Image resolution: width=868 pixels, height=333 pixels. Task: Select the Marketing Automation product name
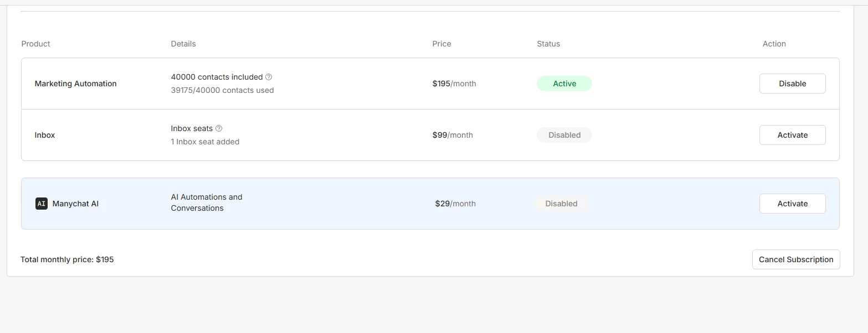click(76, 84)
